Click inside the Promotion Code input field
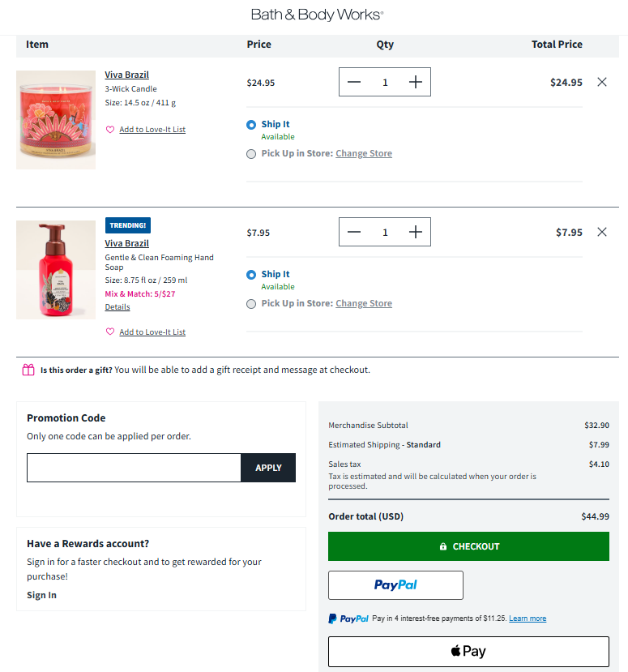The image size is (628, 672). 134,468
